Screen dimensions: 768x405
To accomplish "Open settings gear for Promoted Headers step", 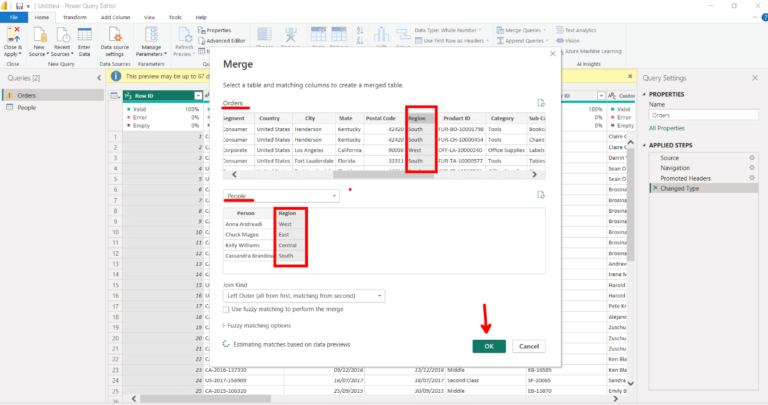I will tap(752, 178).
